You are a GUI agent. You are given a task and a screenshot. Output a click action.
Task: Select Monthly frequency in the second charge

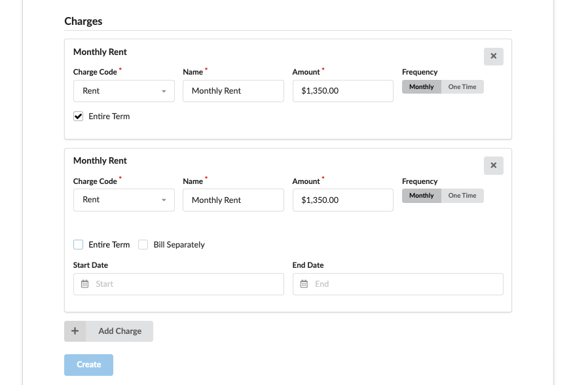click(x=422, y=195)
